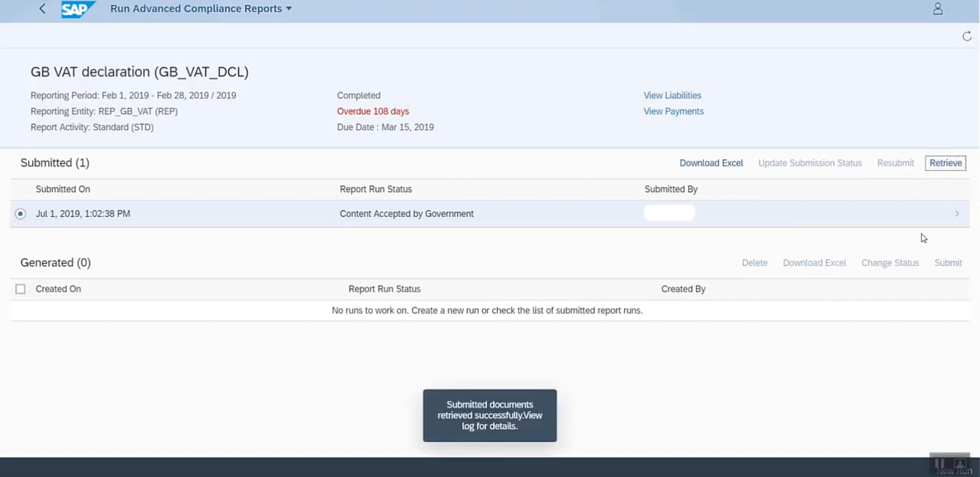The image size is (980, 477).
Task: Expand the submitted run row details chevron
Action: coord(957,214)
